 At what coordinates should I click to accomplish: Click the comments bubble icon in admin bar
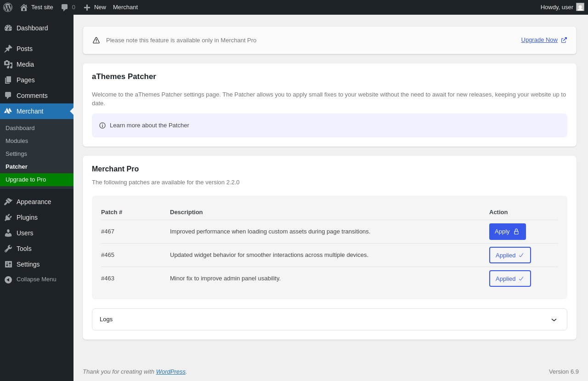[x=65, y=7]
